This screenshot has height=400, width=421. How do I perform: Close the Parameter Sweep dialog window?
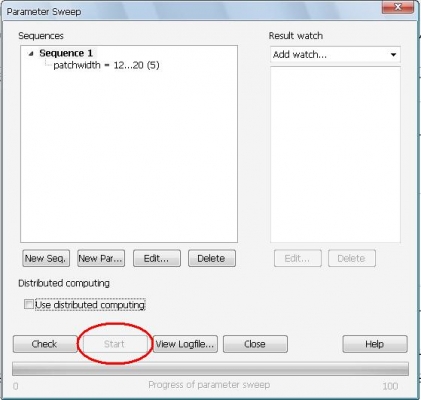pyautogui.click(x=398, y=6)
